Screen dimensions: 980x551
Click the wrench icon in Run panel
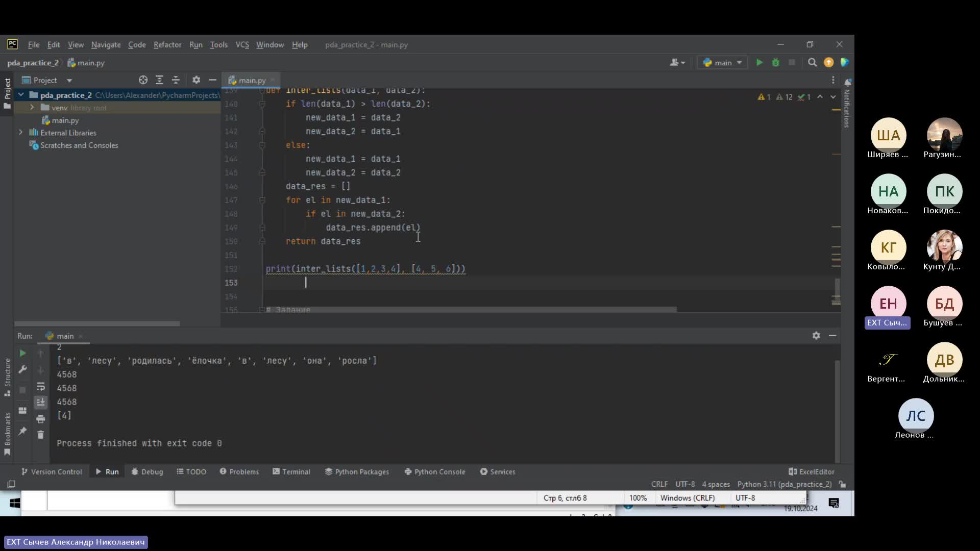point(22,369)
